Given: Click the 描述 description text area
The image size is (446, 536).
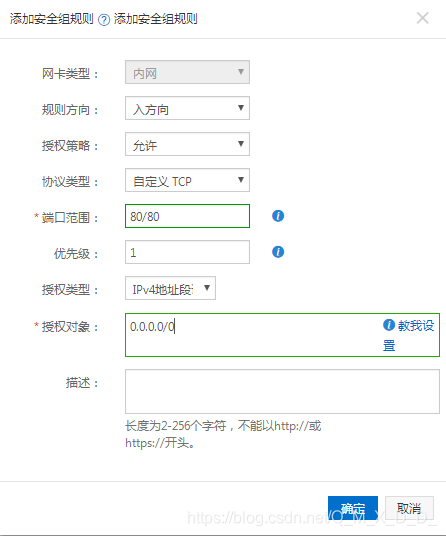Looking at the screenshot, I should click(282, 391).
